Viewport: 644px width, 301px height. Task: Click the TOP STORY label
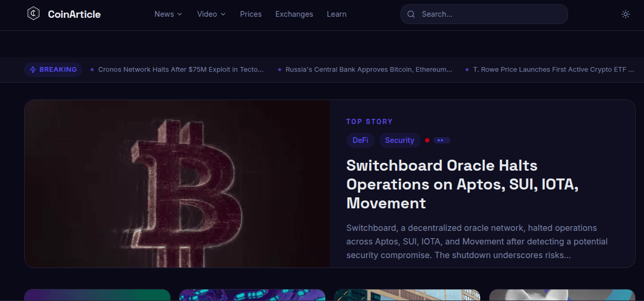pos(370,121)
